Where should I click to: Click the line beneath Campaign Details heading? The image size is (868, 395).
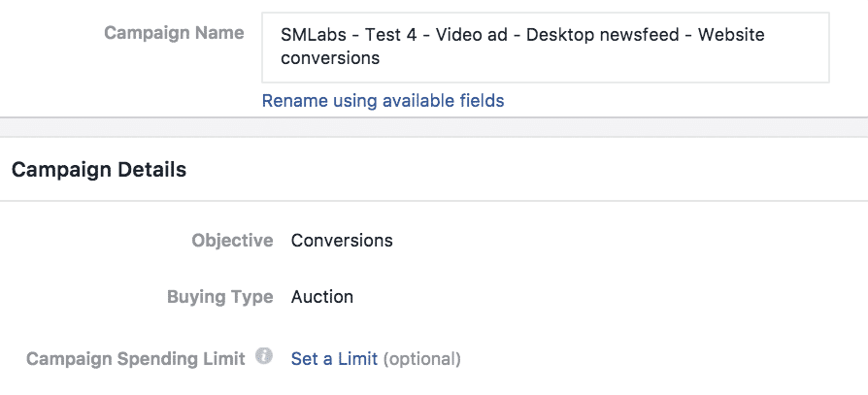(x=434, y=200)
